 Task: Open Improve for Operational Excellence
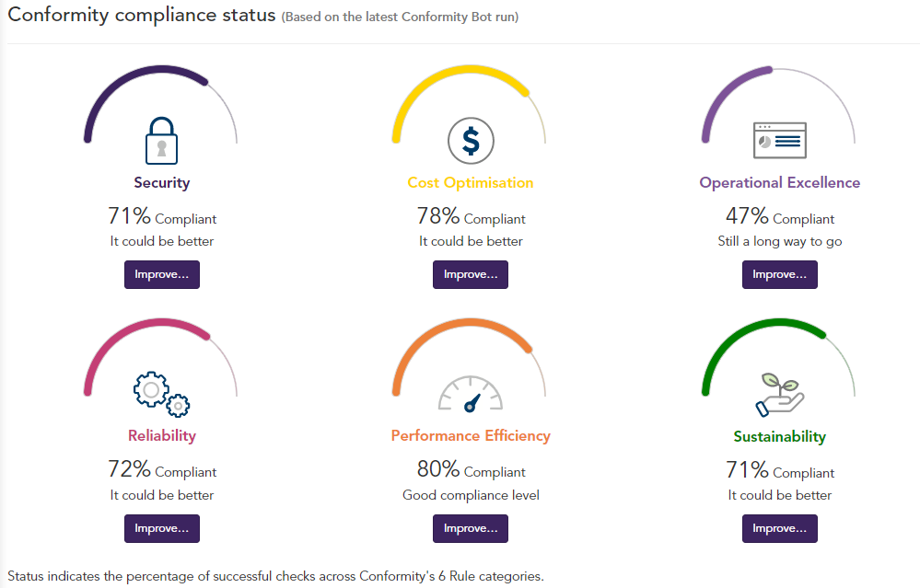click(x=779, y=274)
